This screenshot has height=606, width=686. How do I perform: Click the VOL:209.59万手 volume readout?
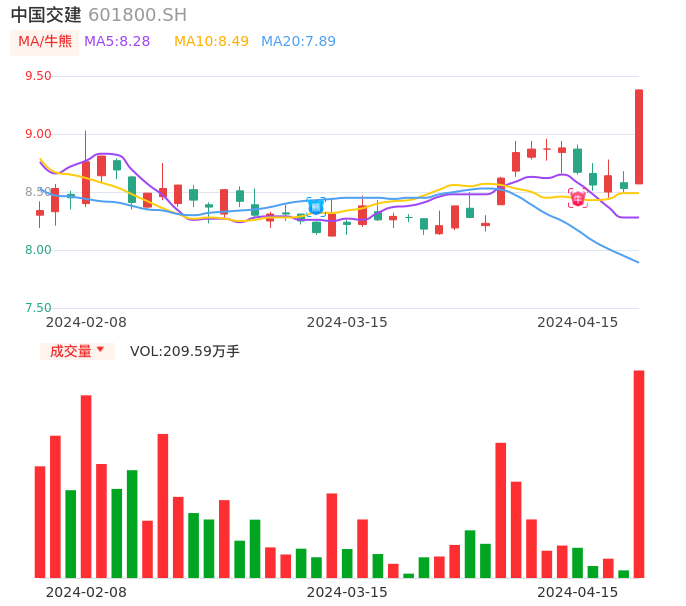[185, 351]
